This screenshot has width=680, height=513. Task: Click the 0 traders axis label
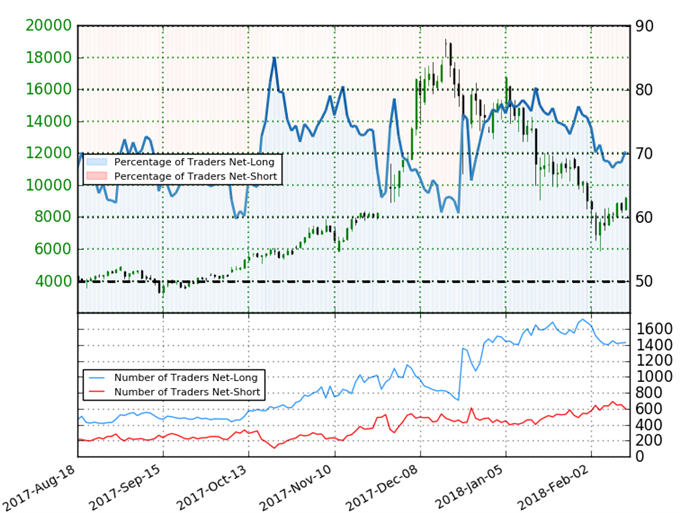[640, 456]
